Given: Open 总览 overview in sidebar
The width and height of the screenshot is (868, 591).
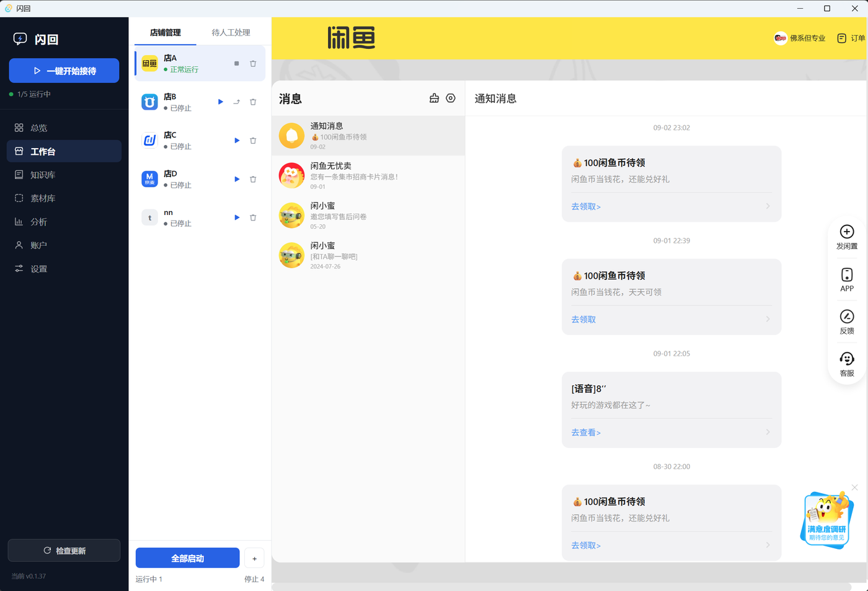Looking at the screenshot, I should point(64,128).
